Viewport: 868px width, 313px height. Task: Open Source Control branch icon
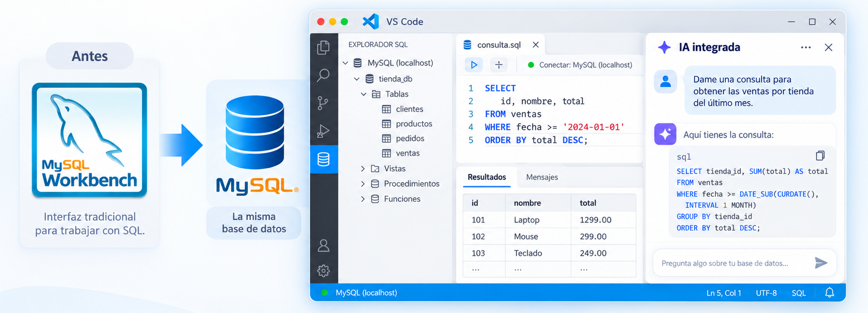[323, 103]
